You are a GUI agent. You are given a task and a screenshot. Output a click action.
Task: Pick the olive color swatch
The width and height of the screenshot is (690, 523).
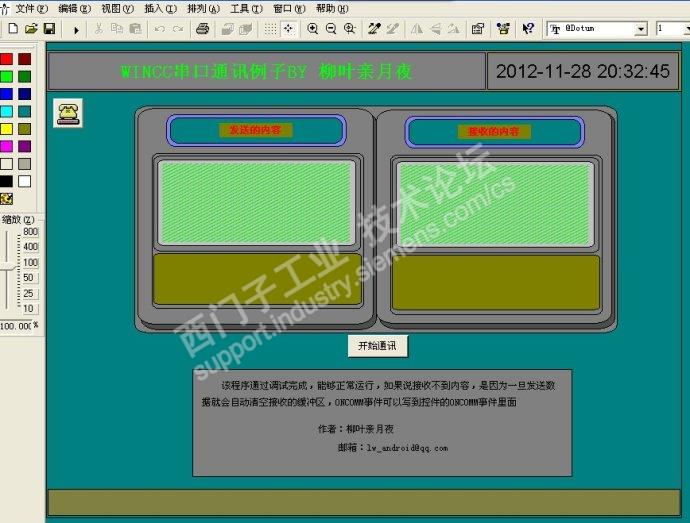coord(25,129)
